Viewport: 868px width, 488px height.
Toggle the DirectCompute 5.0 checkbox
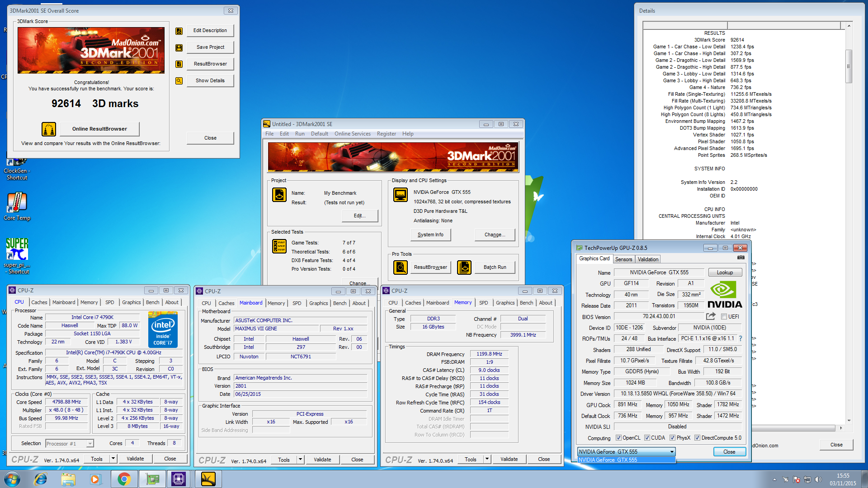tap(698, 438)
